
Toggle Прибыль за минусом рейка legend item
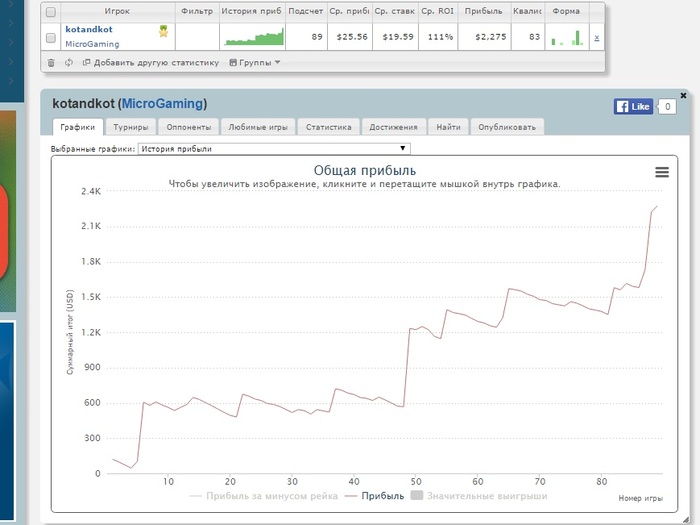263,496
